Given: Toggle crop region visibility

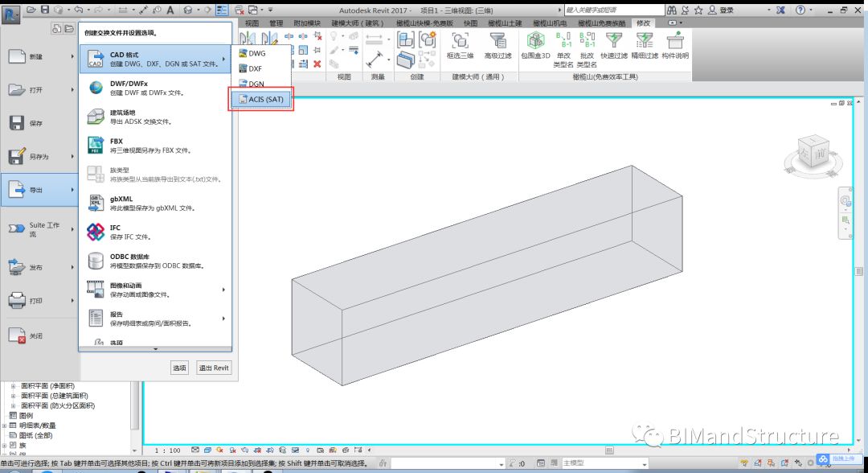Looking at the screenshot, I should tap(268, 450).
